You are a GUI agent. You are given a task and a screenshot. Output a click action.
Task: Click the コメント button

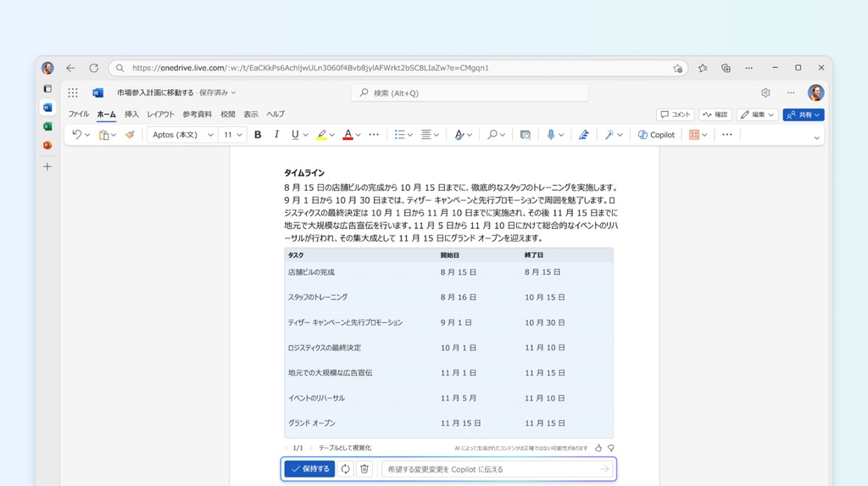click(x=676, y=115)
